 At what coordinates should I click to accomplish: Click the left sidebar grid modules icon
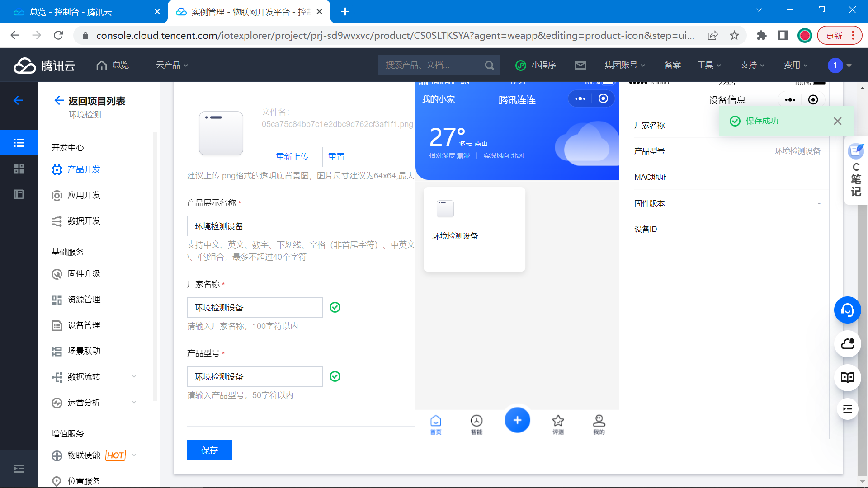(x=19, y=169)
